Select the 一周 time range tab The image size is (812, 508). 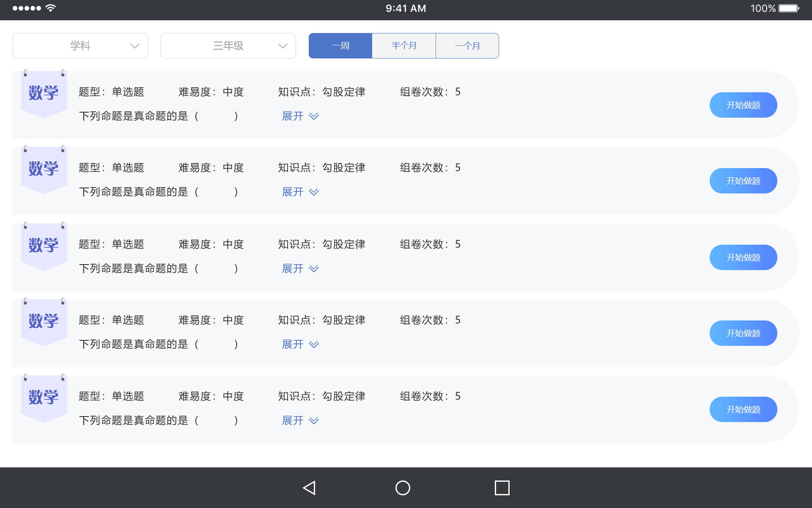[x=340, y=46]
